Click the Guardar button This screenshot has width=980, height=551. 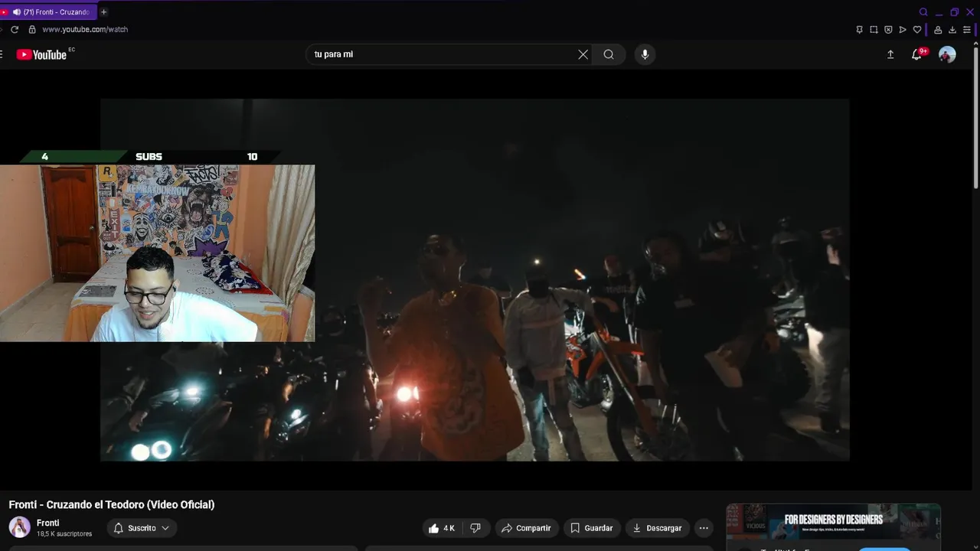point(591,528)
